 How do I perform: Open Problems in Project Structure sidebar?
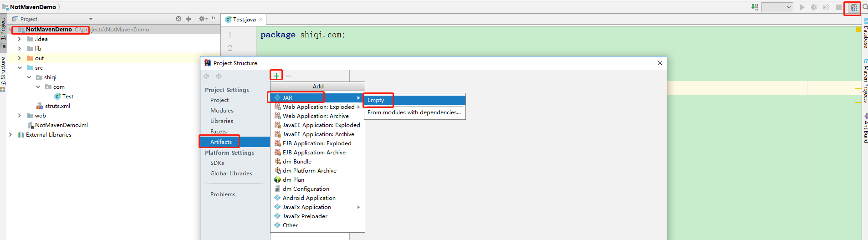tap(223, 194)
